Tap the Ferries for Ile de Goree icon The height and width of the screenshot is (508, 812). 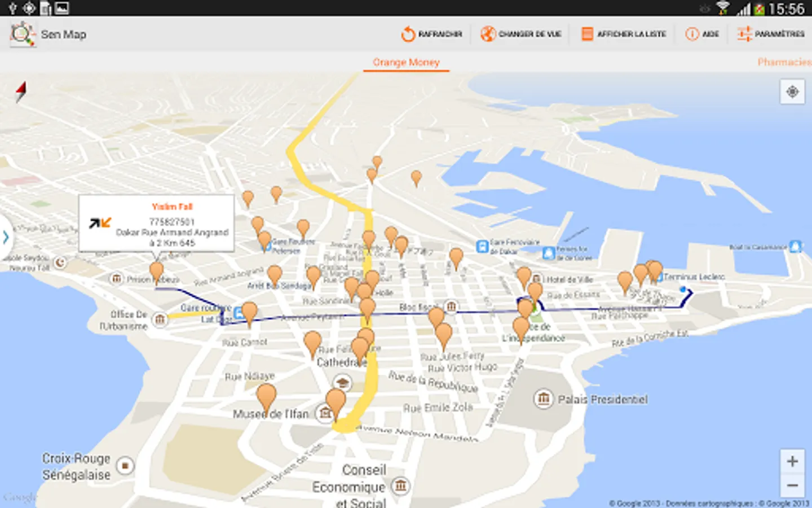[549, 253]
